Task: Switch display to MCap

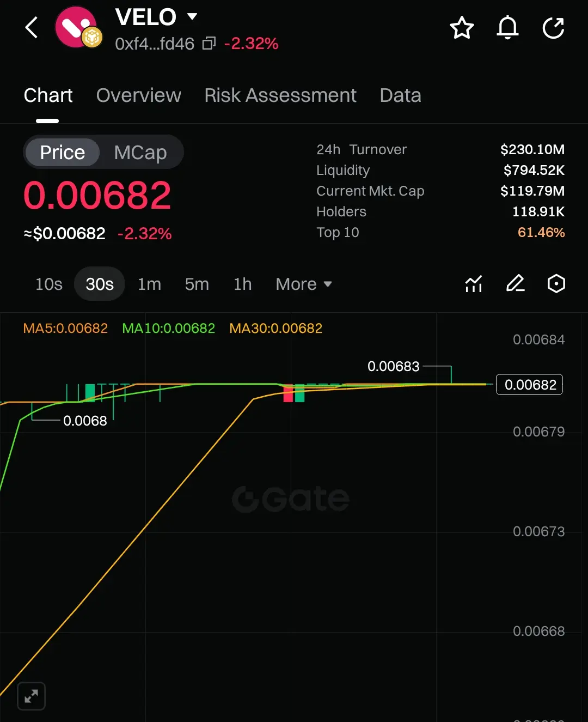Action: click(x=140, y=152)
